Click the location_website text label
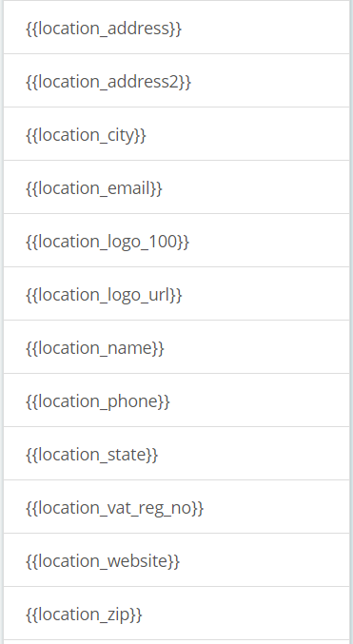Viewport: 353px width, 644px height. [103, 561]
